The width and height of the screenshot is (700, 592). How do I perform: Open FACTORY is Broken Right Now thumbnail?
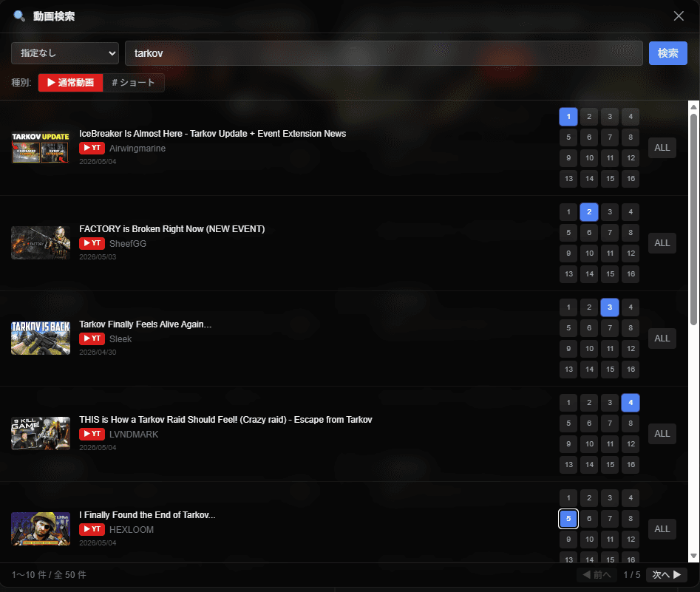41,243
